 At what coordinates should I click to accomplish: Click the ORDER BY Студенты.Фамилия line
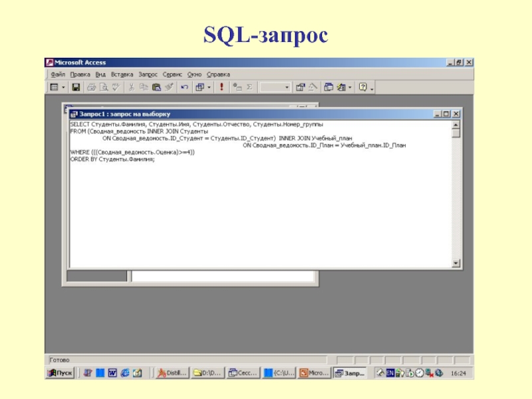click(112, 159)
